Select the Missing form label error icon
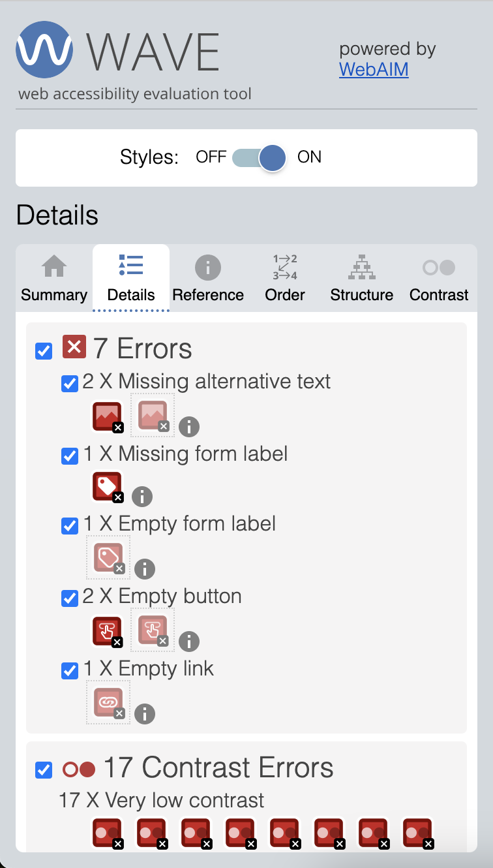This screenshot has width=493, height=868. point(107,487)
